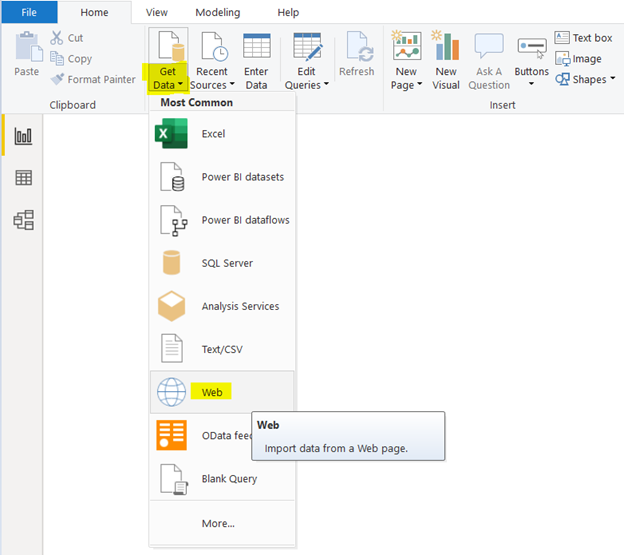Screen dimensions: 624x555
Task: Select Web data source
Action: (x=222, y=392)
